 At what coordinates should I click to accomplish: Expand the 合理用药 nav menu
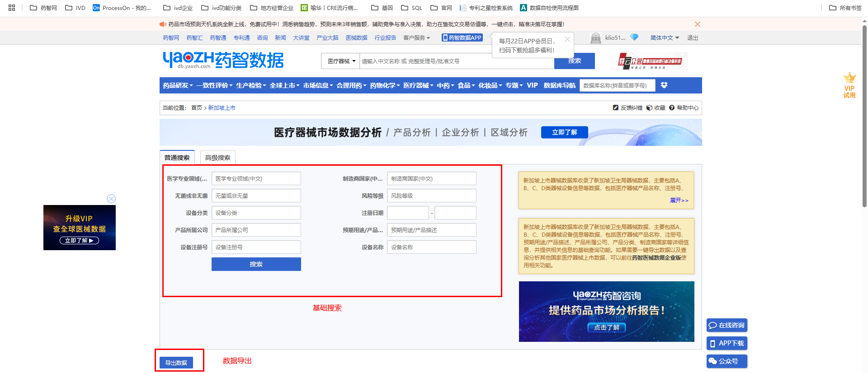[351, 85]
